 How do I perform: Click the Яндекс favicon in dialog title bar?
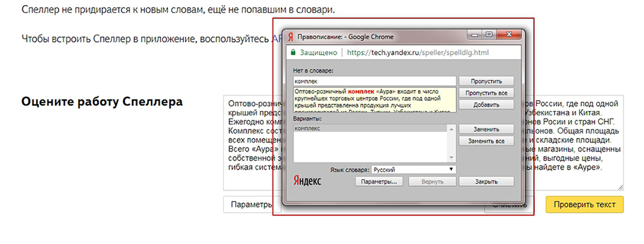tap(290, 37)
